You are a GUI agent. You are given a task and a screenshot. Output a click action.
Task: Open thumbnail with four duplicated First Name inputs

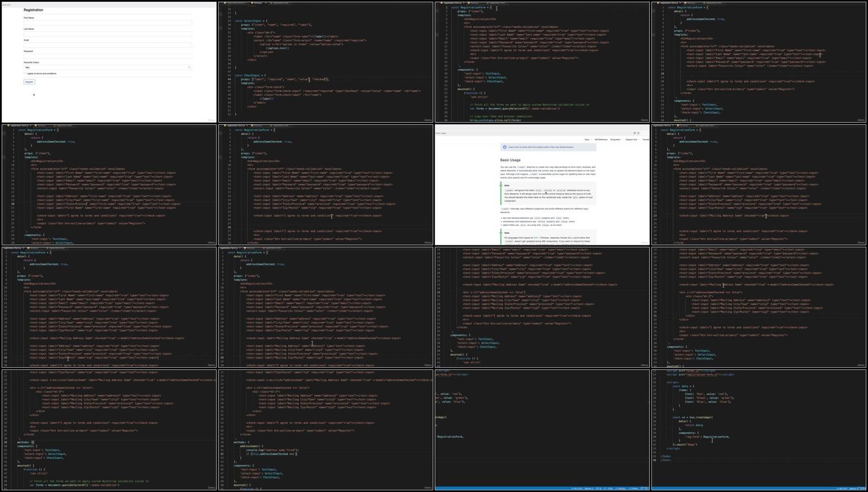[108, 185]
